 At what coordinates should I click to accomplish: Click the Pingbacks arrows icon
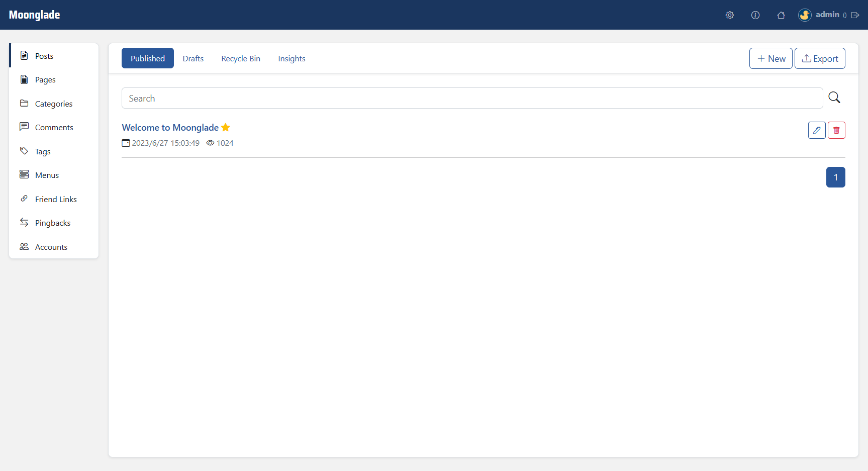(24, 222)
